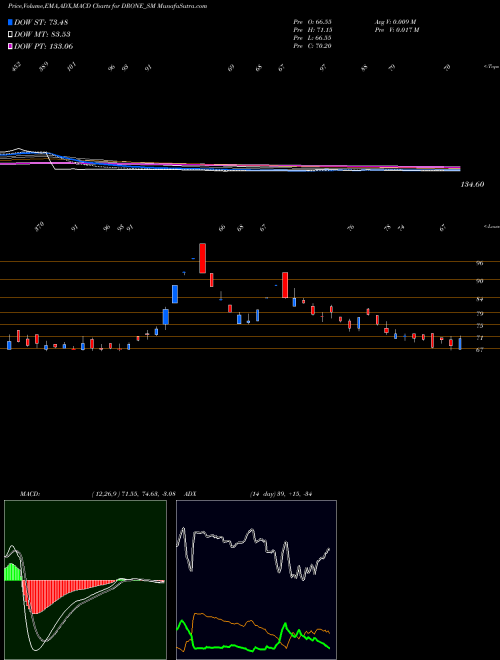500x660 pixels.
Task: Click the magenta DOW PT legend swatch
Action: (10, 46)
